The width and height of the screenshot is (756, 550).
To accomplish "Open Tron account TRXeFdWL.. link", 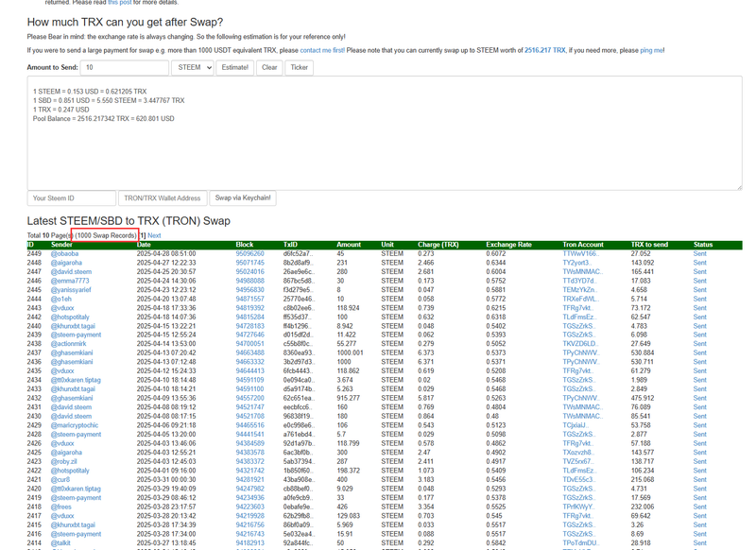I will (x=581, y=299).
